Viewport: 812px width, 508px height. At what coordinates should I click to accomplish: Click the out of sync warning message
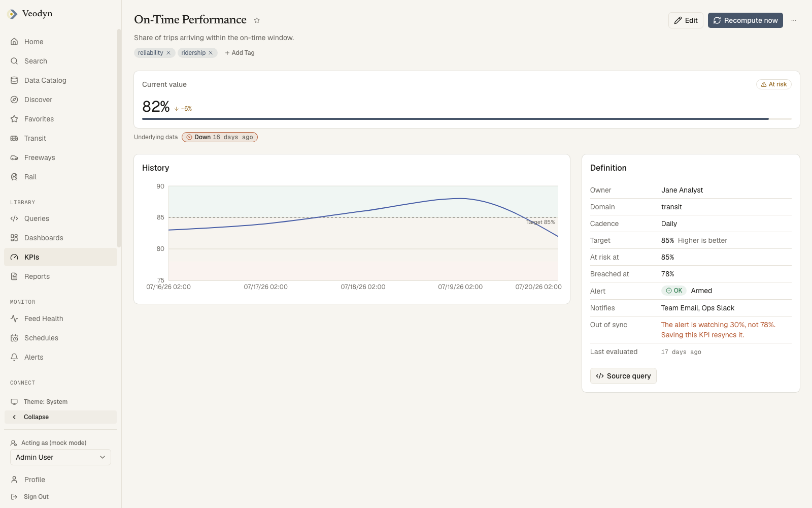tap(718, 330)
